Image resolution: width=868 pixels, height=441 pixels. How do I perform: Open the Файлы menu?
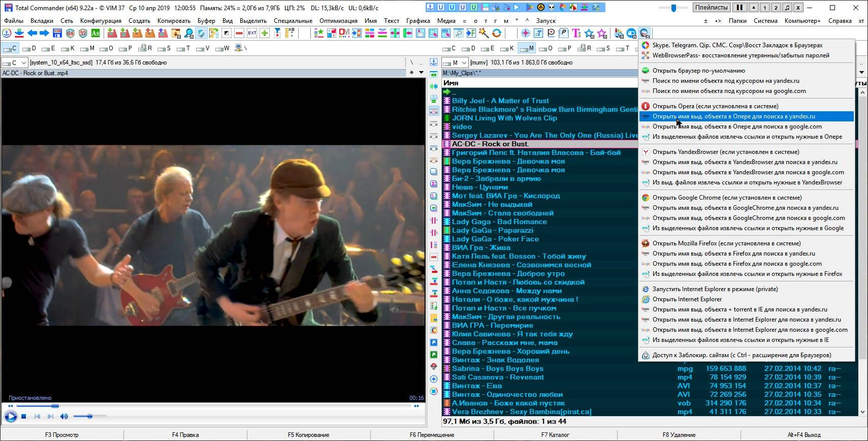tap(14, 21)
